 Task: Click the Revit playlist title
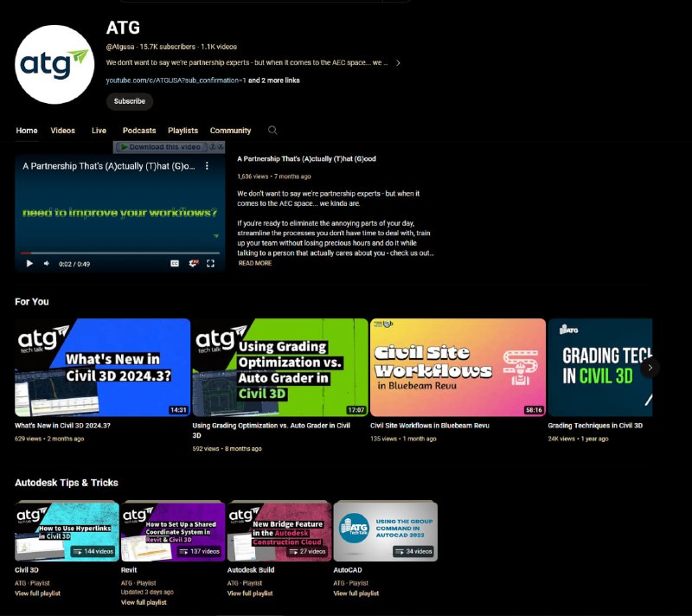pyautogui.click(x=129, y=569)
